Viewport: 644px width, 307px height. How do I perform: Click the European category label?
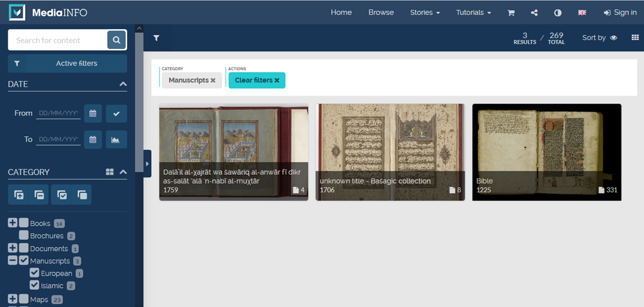point(56,273)
